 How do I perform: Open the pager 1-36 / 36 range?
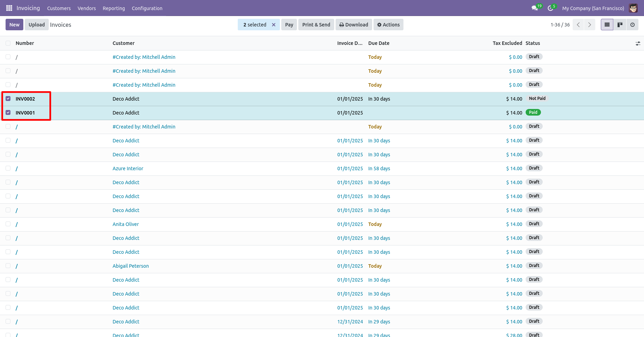point(560,25)
